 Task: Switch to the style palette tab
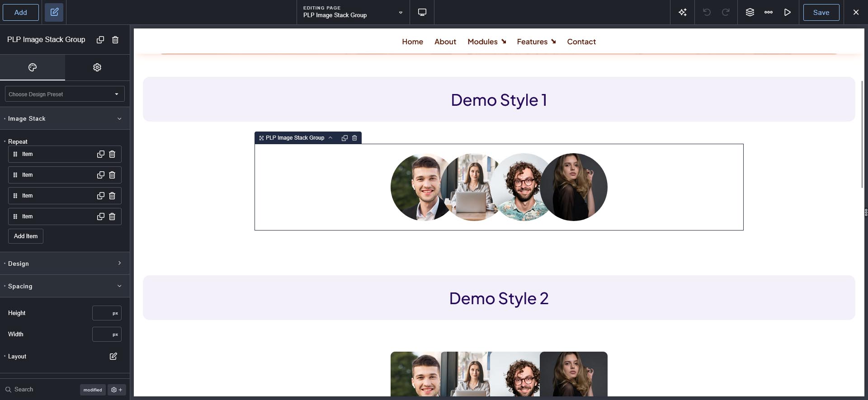point(33,67)
